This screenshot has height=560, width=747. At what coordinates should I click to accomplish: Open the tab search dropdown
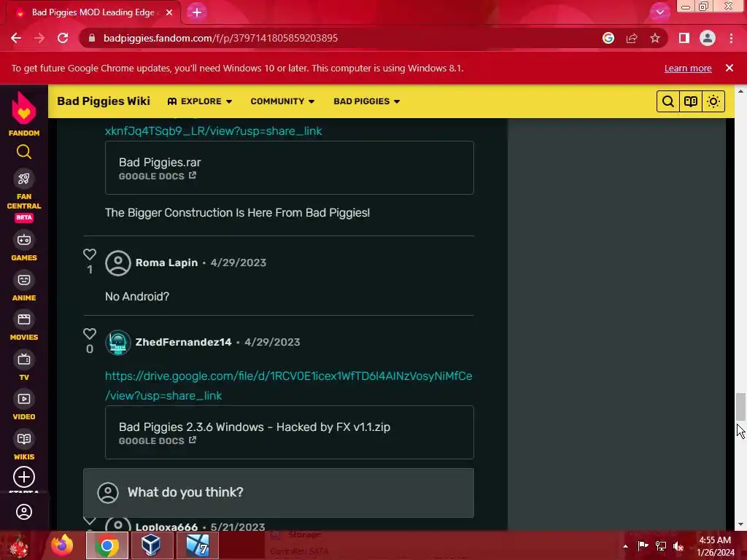click(659, 12)
